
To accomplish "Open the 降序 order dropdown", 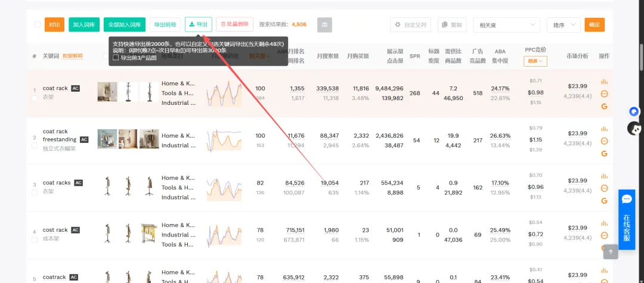I will click(x=563, y=25).
